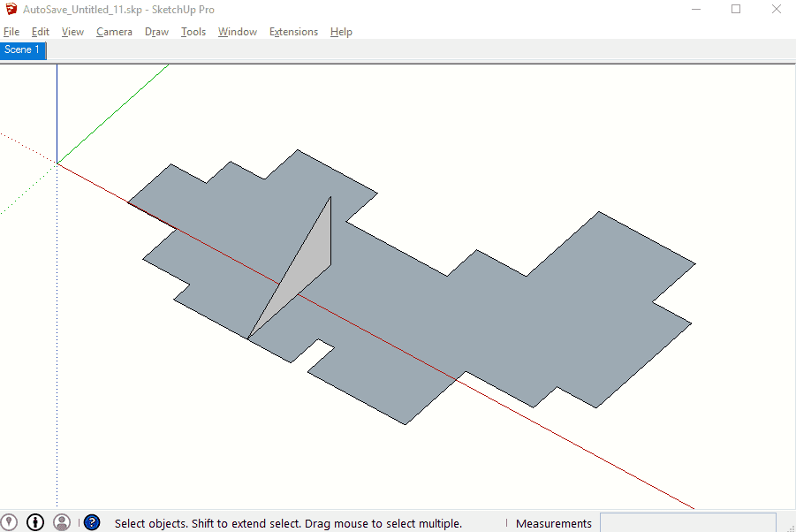Minimize the SketchUp Pro window
This screenshot has width=796, height=532.
[696, 9]
